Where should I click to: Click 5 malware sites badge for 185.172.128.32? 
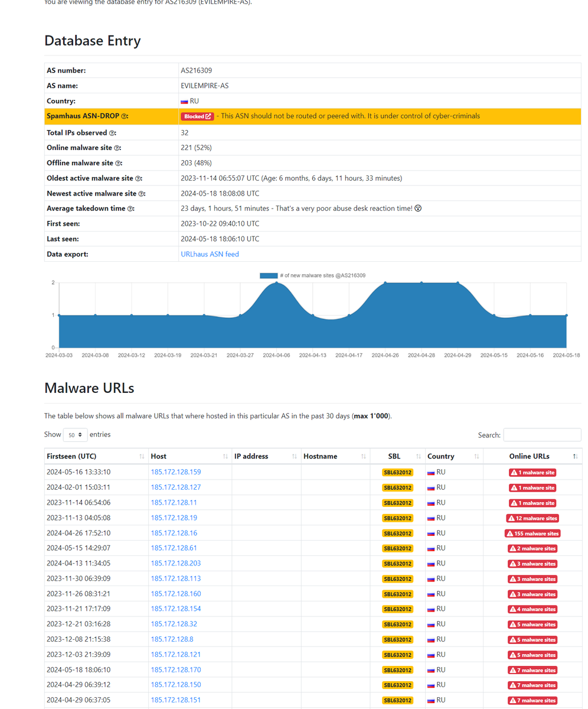pyautogui.click(x=533, y=625)
